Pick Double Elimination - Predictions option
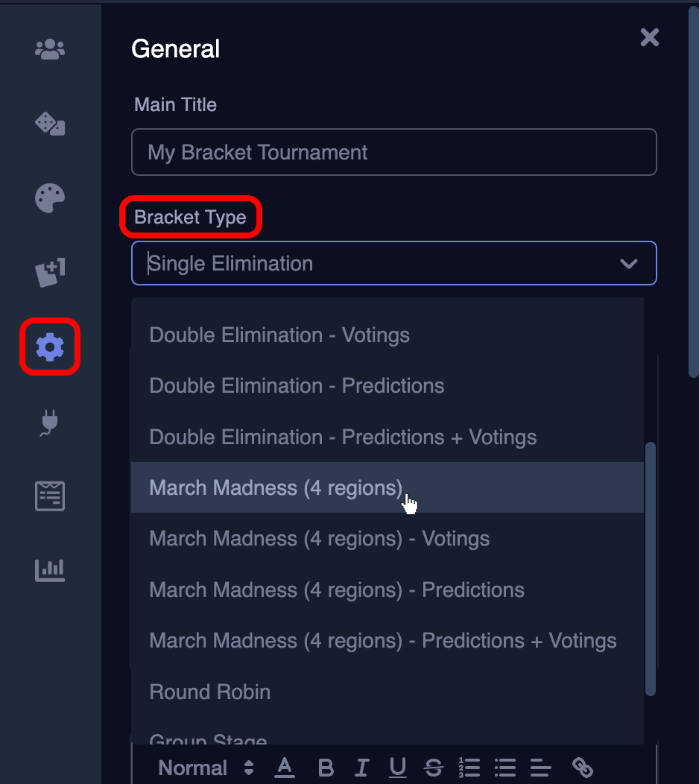699x784 pixels. pos(297,386)
